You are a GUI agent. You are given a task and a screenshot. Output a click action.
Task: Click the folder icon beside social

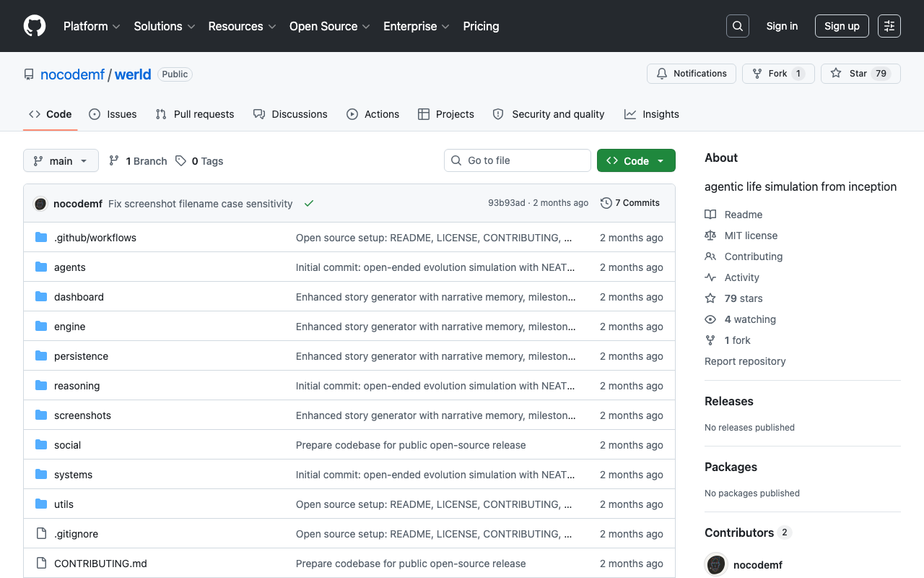(x=41, y=445)
